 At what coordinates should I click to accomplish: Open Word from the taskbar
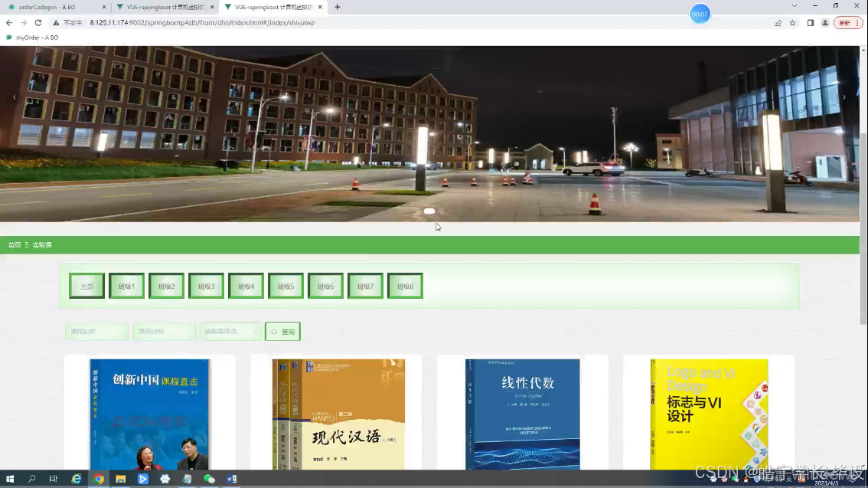tap(231, 478)
